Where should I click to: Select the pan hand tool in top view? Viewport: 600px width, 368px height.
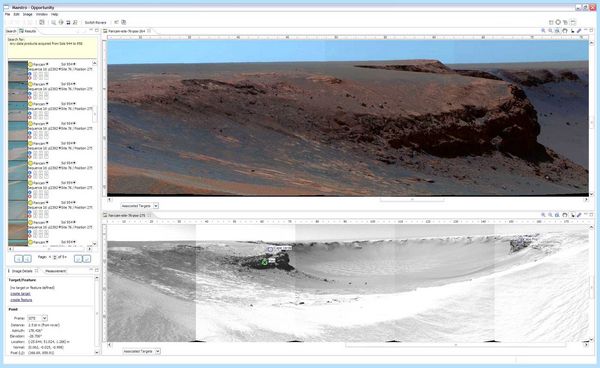[565, 31]
